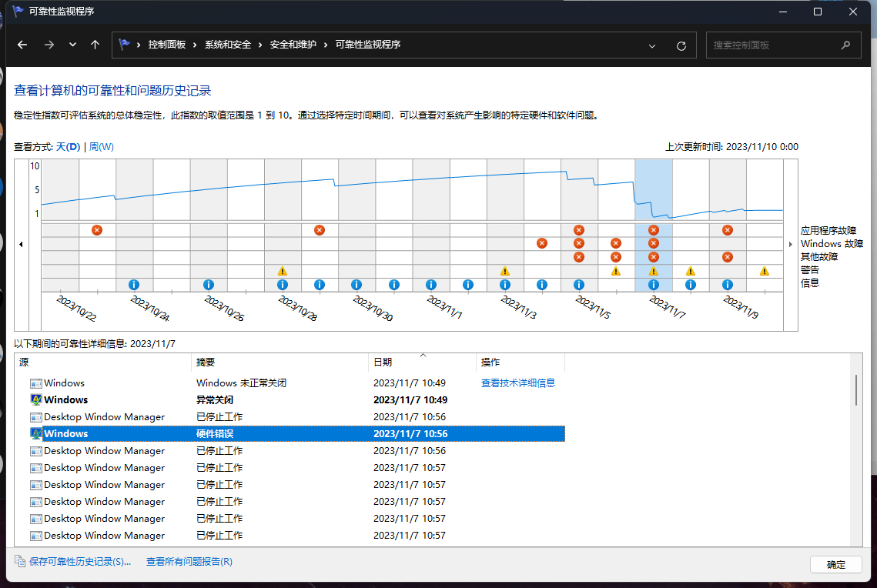Click the flag icon in the address bar

tap(124, 44)
